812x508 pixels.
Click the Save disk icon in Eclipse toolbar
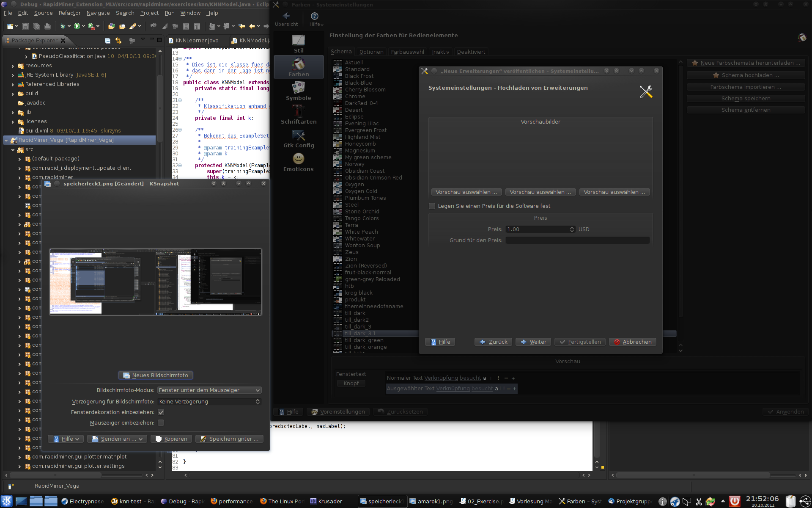click(25, 26)
